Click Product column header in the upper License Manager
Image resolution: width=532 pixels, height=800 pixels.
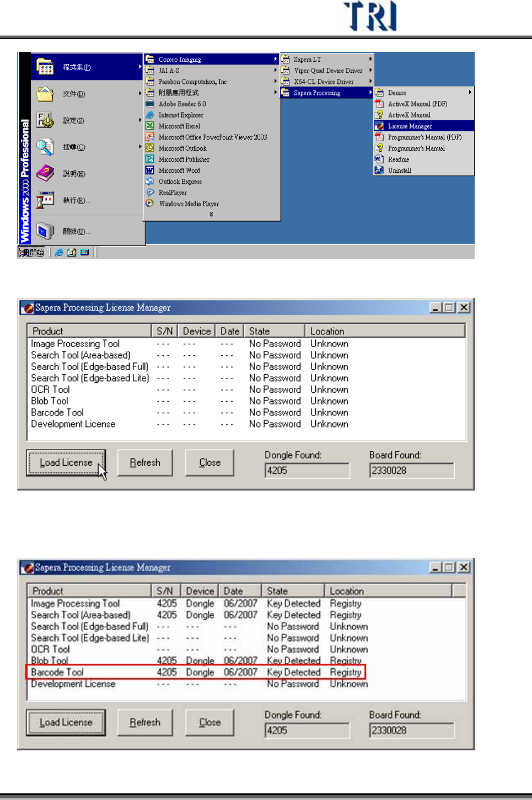tap(89, 331)
